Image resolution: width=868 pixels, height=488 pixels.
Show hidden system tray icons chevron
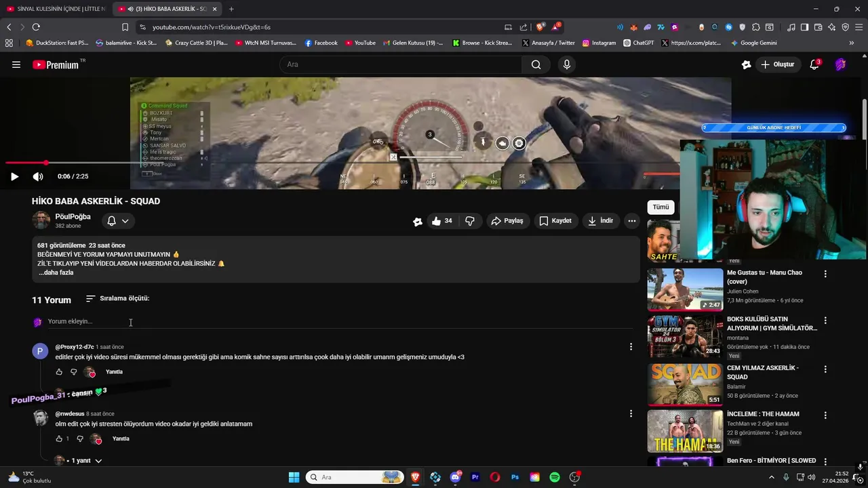771,477
